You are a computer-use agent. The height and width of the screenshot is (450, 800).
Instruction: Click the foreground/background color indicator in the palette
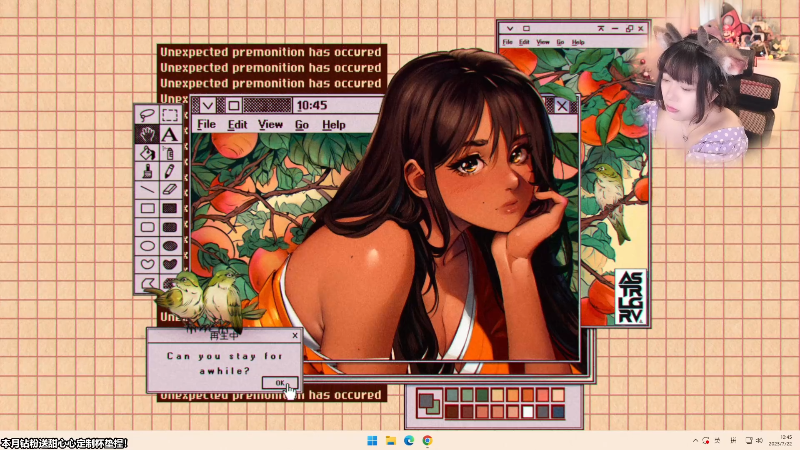(429, 403)
